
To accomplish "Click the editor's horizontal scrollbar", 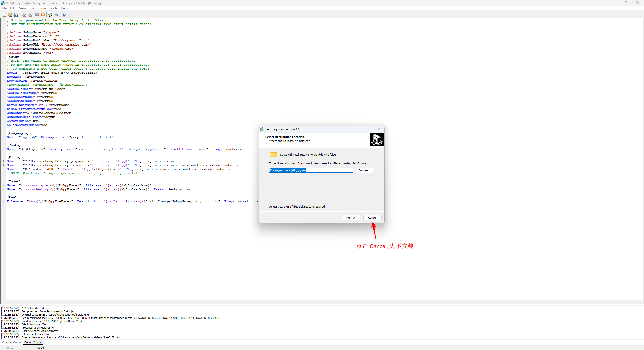I will tap(103, 302).
